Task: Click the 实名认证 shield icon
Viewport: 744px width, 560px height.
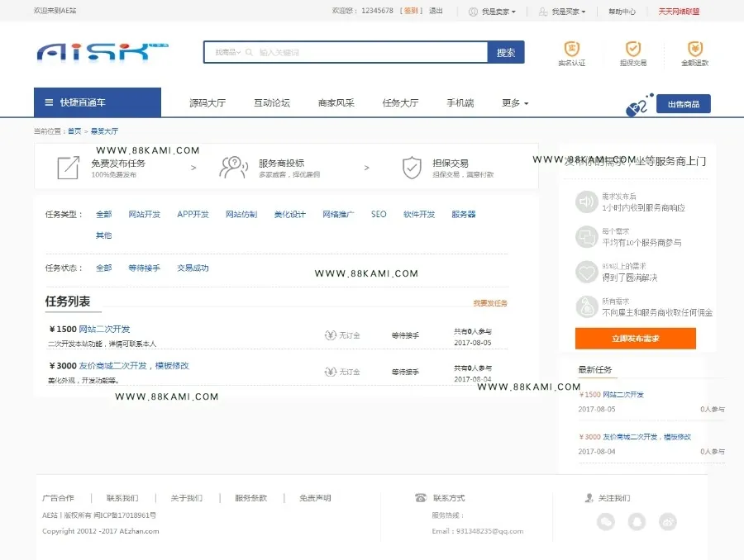Action: pyautogui.click(x=572, y=49)
